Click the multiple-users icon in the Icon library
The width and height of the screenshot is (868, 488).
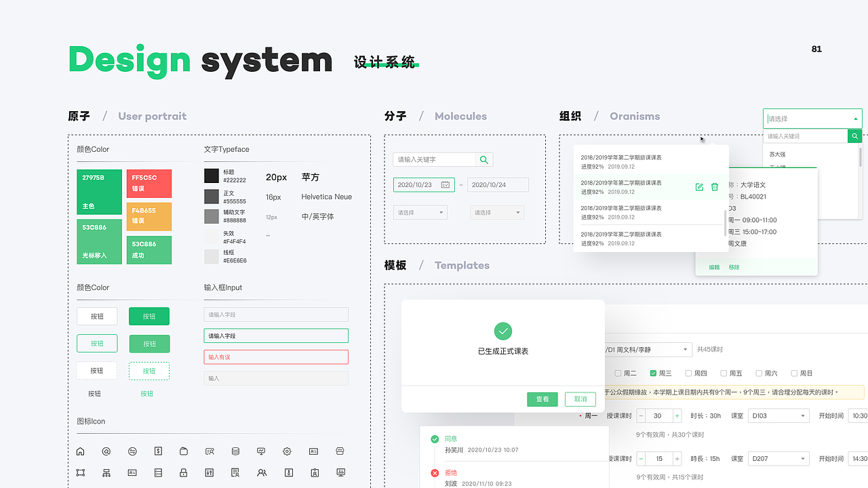pyautogui.click(x=261, y=472)
